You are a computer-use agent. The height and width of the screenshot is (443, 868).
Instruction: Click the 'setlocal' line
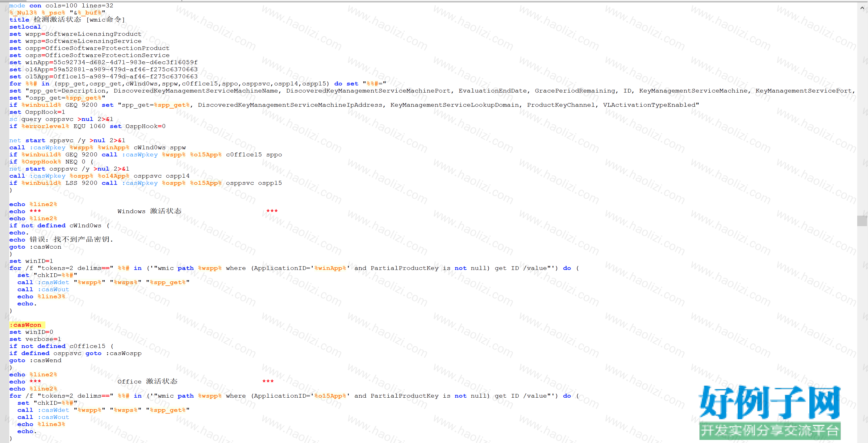[25, 27]
